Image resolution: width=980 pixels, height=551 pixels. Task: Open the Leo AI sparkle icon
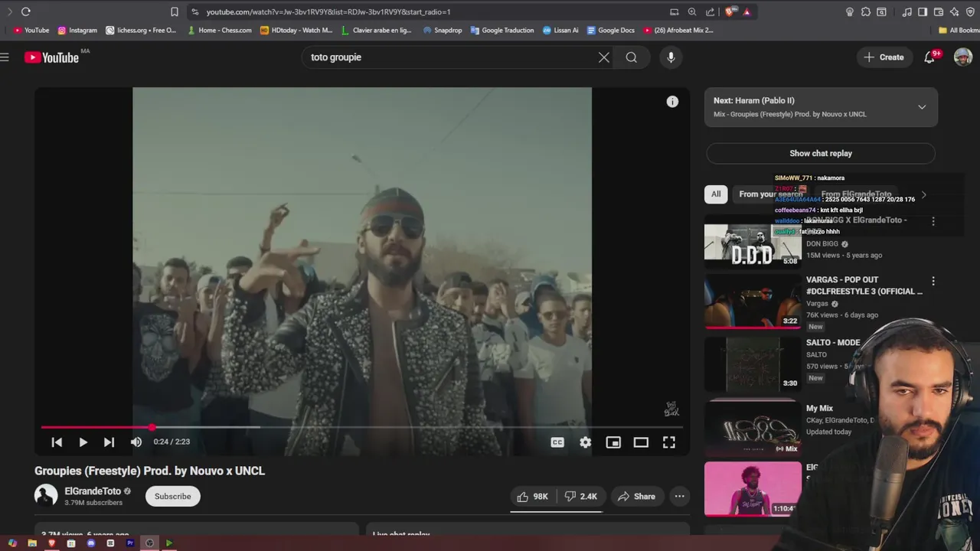[x=954, y=11]
